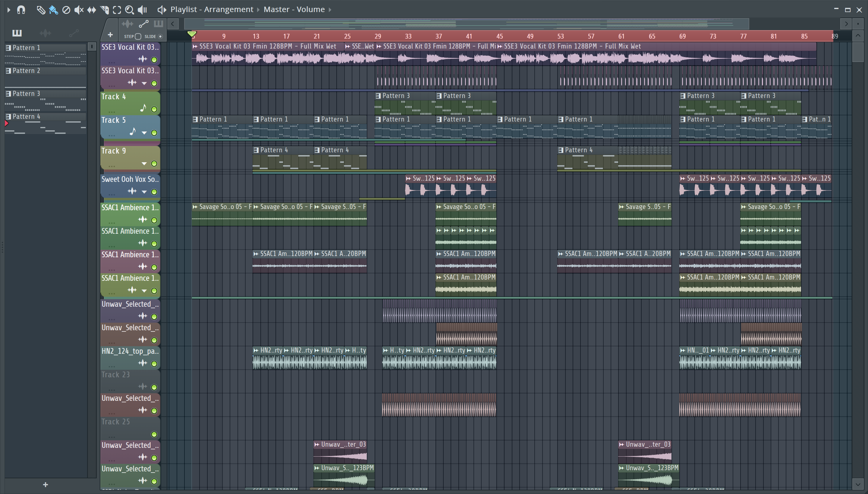Click waveform icon on HN2_124_top_pa track

143,363
